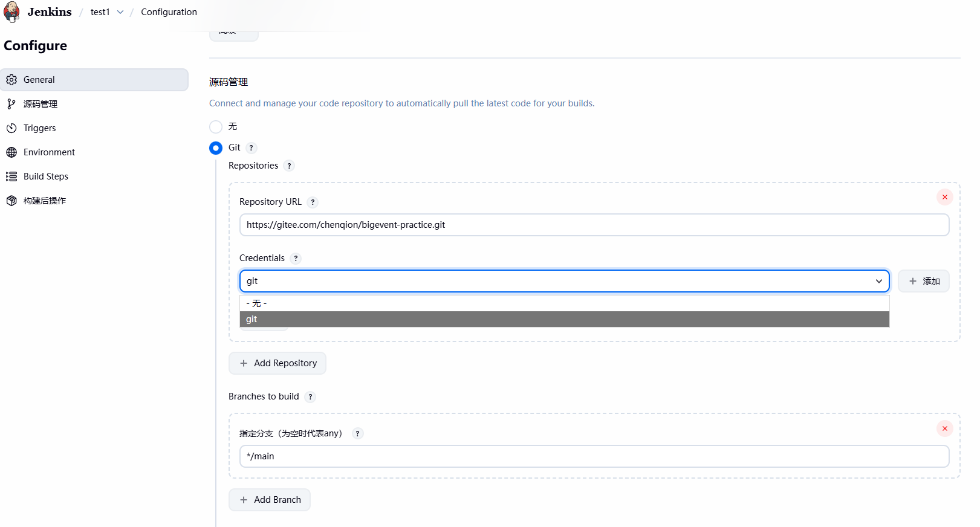Go to Triggers section in sidebar
This screenshot has width=980, height=527.
coord(40,128)
